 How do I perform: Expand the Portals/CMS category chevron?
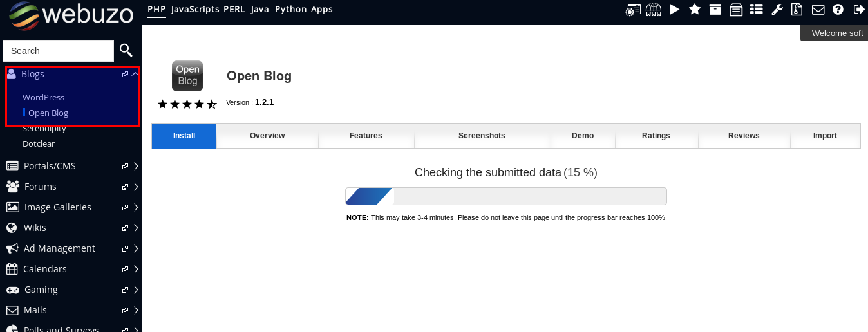[x=136, y=166]
